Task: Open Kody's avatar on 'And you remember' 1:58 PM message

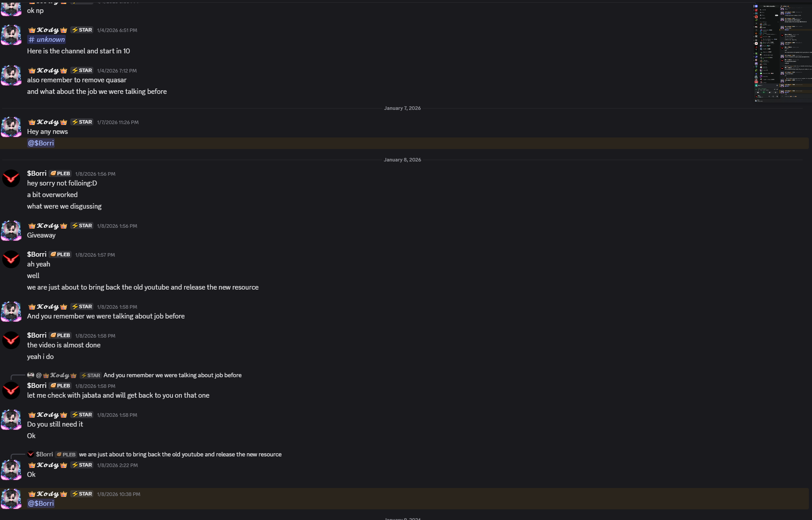Action: [11, 312]
